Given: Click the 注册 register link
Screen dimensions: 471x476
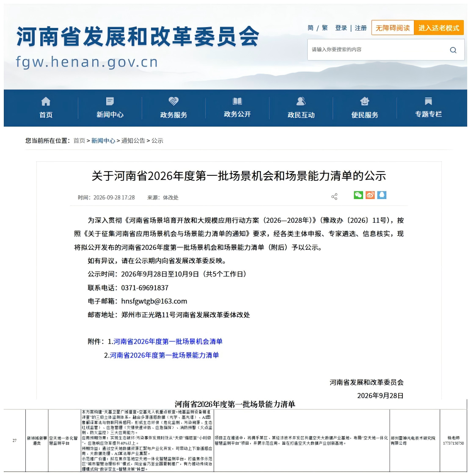Looking at the screenshot, I should click(x=361, y=28).
